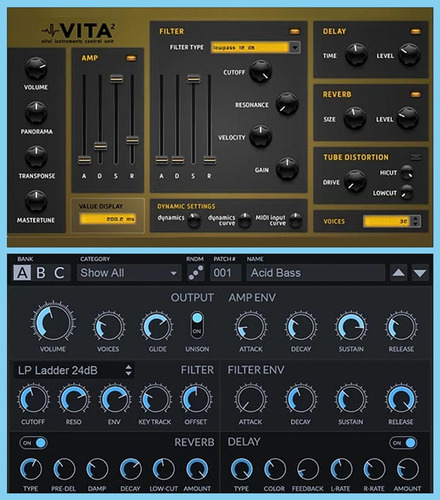The image size is (440, 500).
Task: Click the Filter Env Release knob
Action: 401,399
